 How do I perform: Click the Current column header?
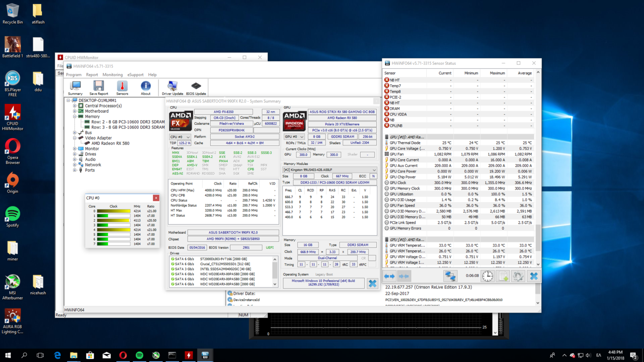tap(439, 73)
